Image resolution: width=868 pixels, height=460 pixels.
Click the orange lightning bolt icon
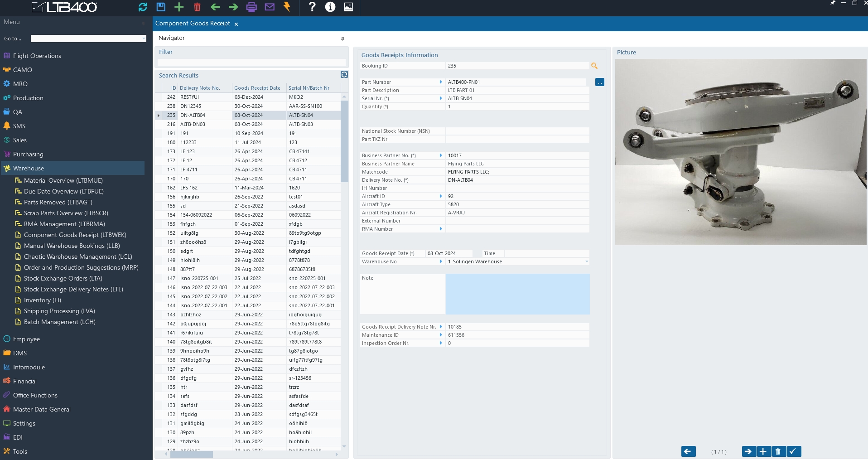tap(287, 7)
